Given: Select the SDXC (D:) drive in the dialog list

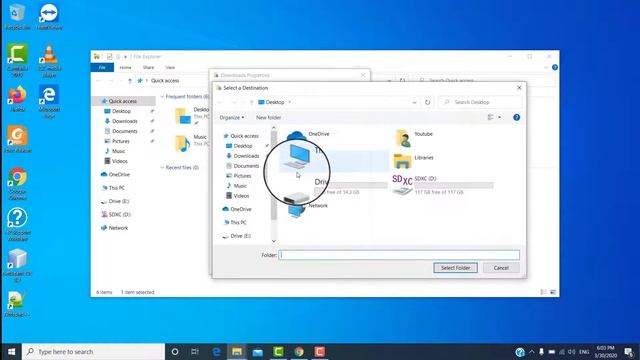Looking at the screenshot, I should tap(442, 185).
